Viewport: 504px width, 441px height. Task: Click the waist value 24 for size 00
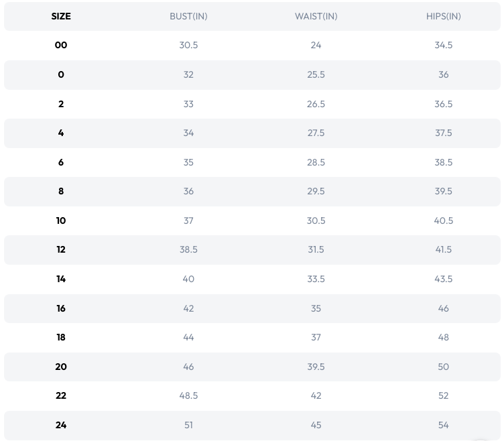(x=316, y=46)
